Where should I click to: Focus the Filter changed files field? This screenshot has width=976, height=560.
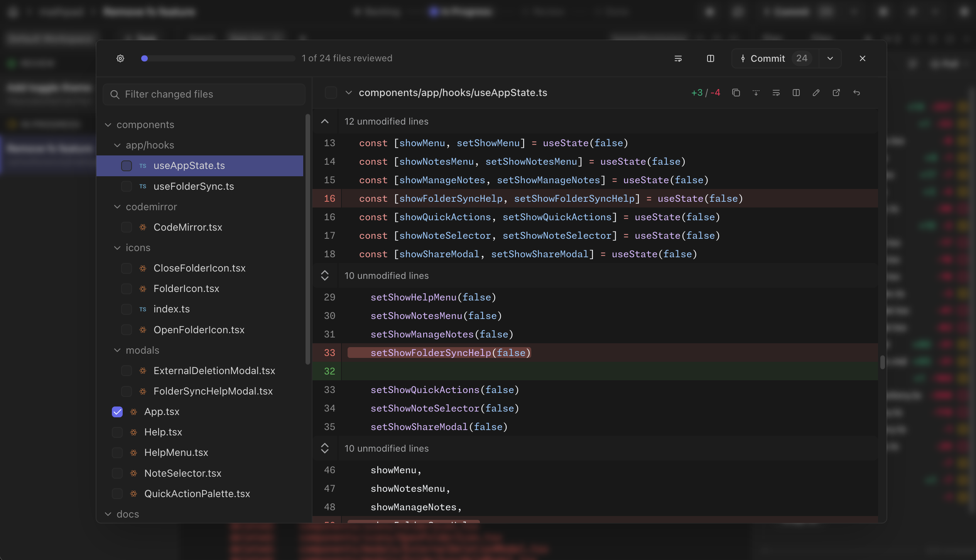point(204,94)
